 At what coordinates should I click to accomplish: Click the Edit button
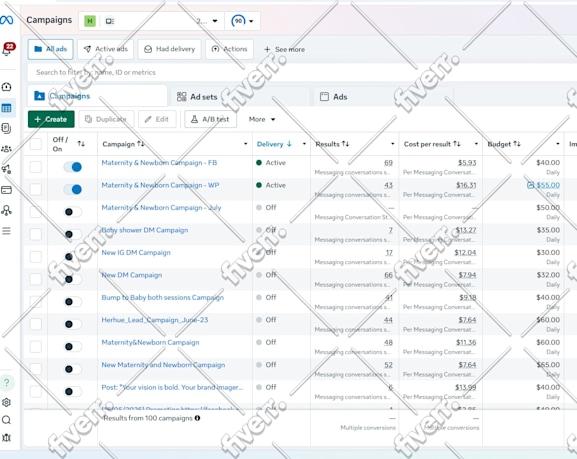tap(157, 119)
